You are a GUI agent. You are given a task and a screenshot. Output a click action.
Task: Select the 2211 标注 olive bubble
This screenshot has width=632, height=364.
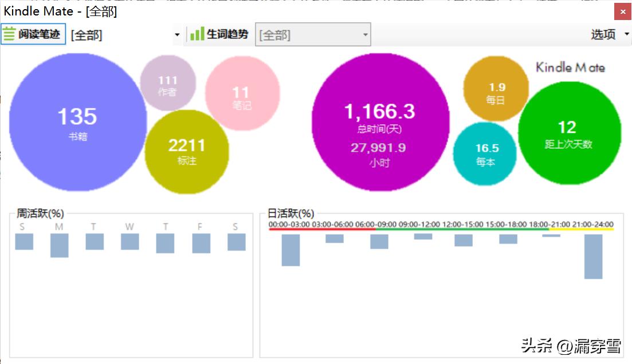tap(187, 151)
